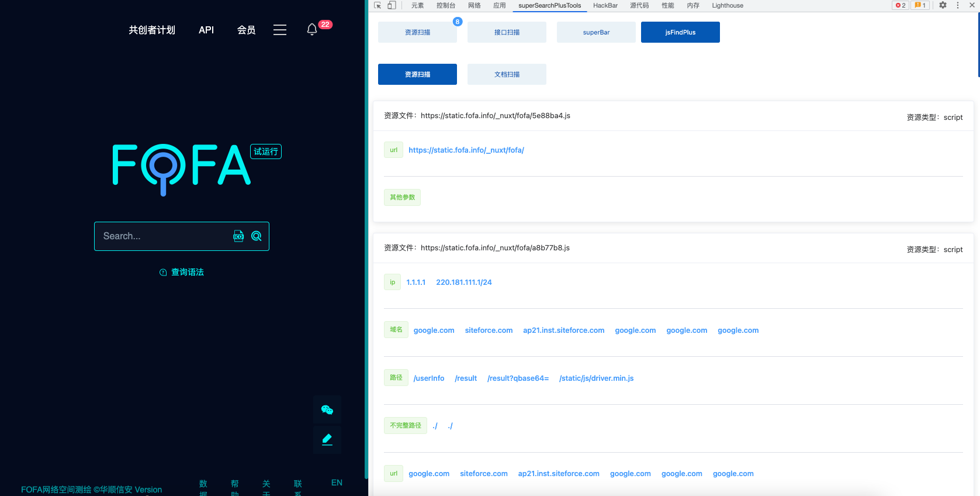Open 共创者计划 in FOFA navigation
This screenshot has height=496, width=980.
[152, 30]
